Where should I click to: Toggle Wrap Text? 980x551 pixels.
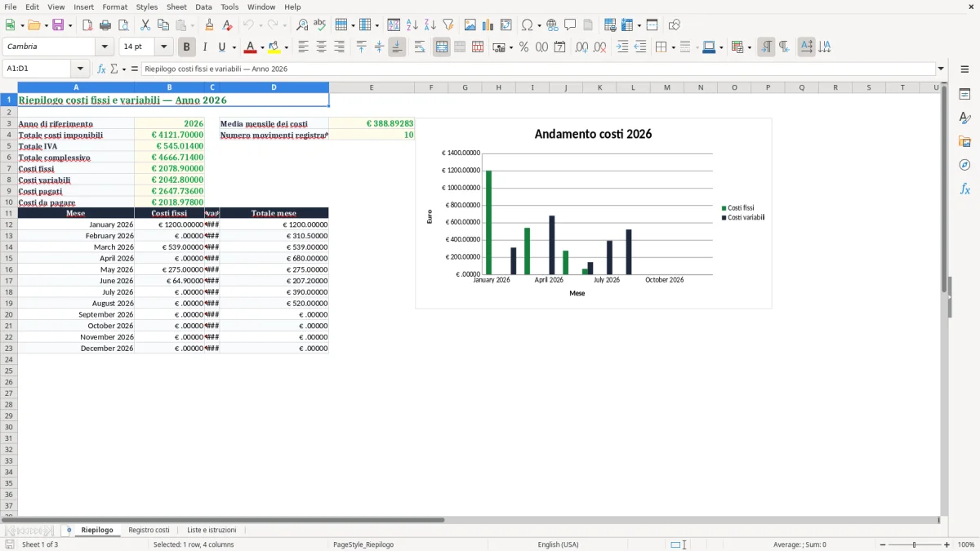(420, 47)
